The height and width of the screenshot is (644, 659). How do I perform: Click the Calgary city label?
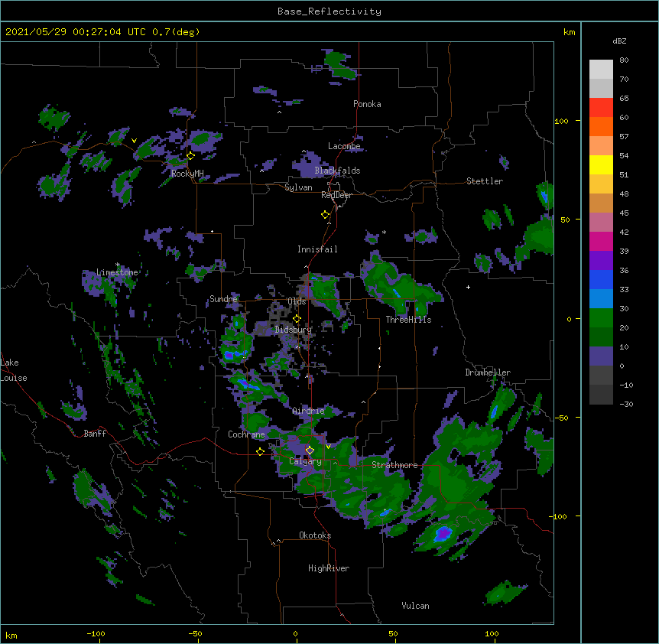point(305,461)
